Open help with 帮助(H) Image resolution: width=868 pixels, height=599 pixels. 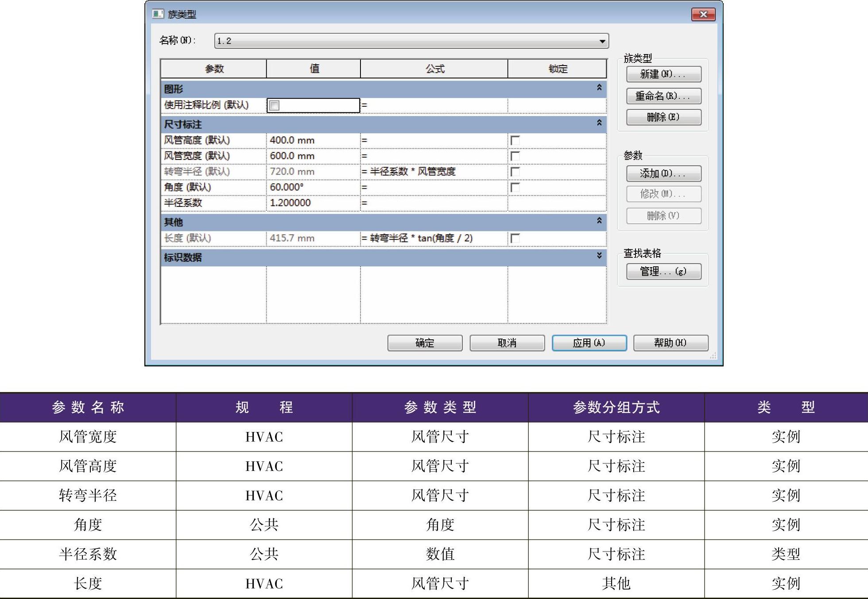(x=670, y=343)
